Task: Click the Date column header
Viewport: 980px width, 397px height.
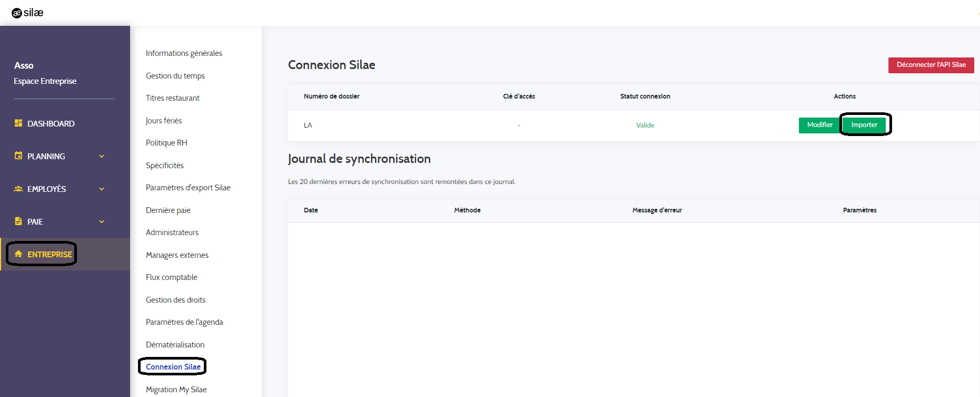Action: pyautogui.click(x=311, y=210)
